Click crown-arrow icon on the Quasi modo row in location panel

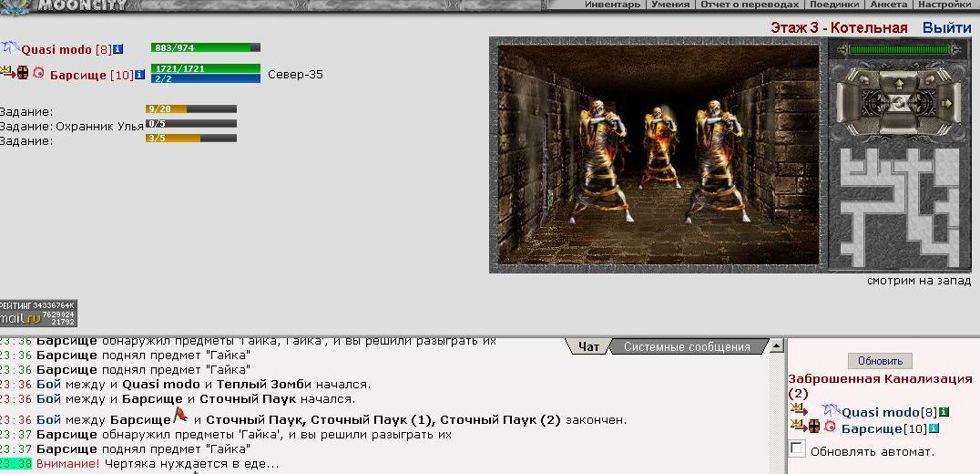click(798, 409)
